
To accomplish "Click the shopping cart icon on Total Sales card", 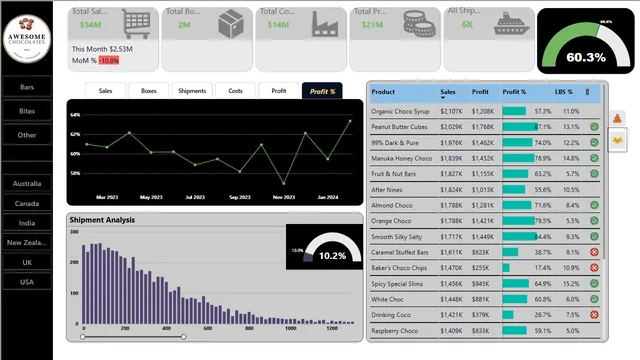I will (x=136, y=24).
